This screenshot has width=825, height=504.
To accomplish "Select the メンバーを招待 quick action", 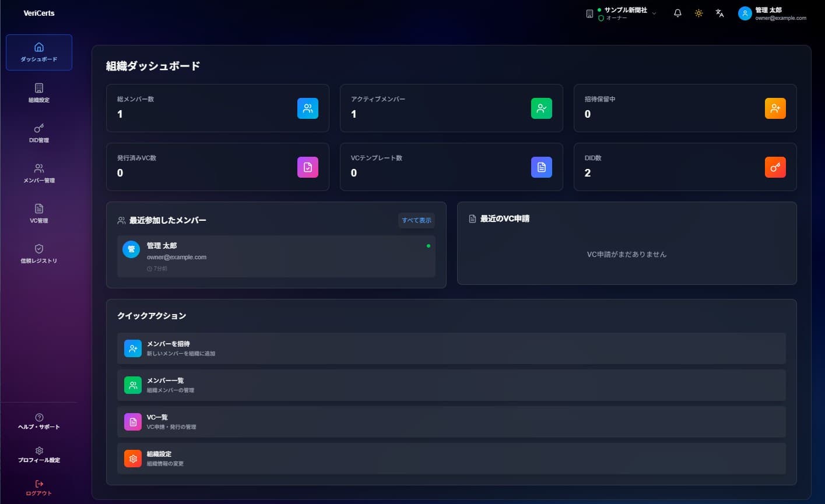I will pyautogui.click(x=452, y=348).
